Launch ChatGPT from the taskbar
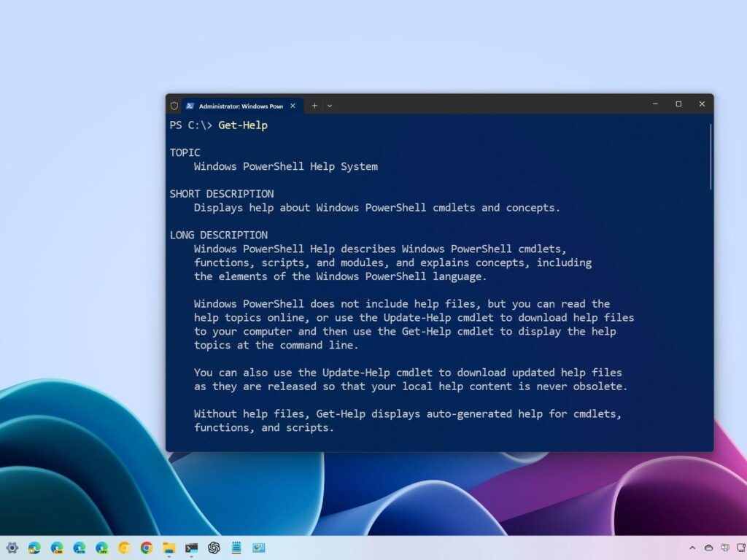Viewport: 747px width, 560px height. (214, 548)
